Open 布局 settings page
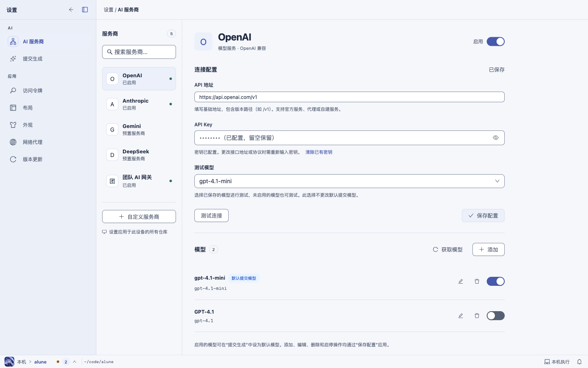 coord(48,108)
